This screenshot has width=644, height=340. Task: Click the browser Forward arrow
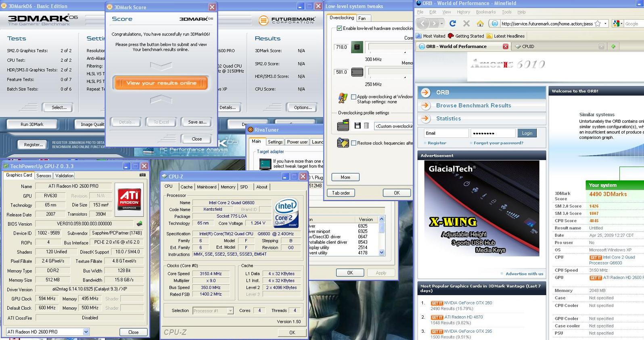(x=434, y=23)
